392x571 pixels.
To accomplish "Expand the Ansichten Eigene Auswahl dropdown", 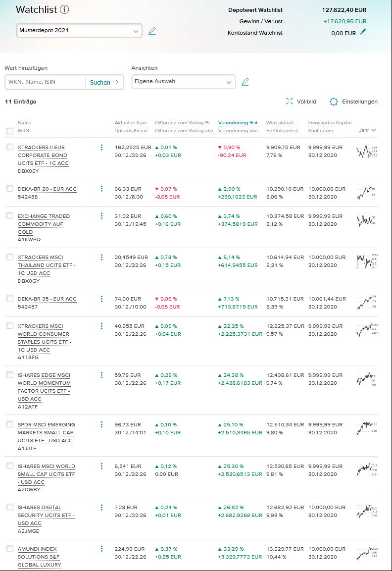I will pyautogui.click(x=183, y=82).
